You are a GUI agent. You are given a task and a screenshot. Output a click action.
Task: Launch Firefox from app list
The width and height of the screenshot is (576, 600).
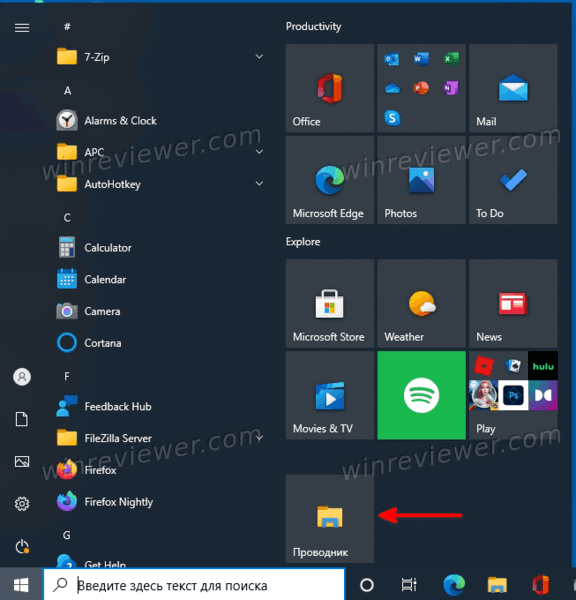(159, 470)
